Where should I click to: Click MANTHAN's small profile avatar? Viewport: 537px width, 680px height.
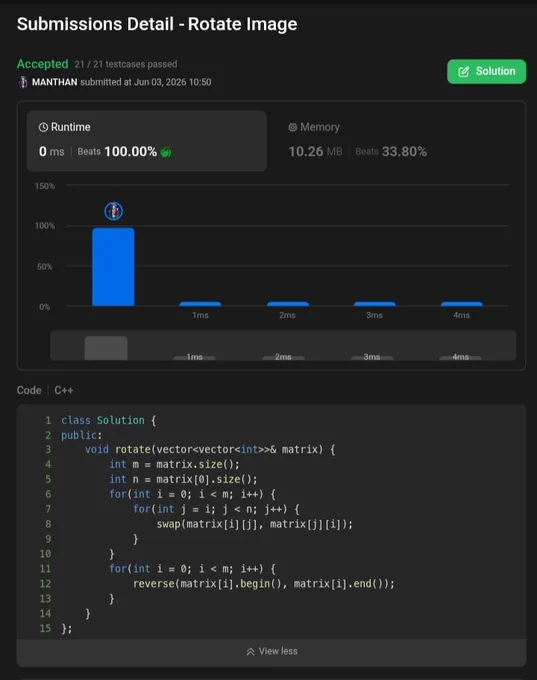point(23,82)
